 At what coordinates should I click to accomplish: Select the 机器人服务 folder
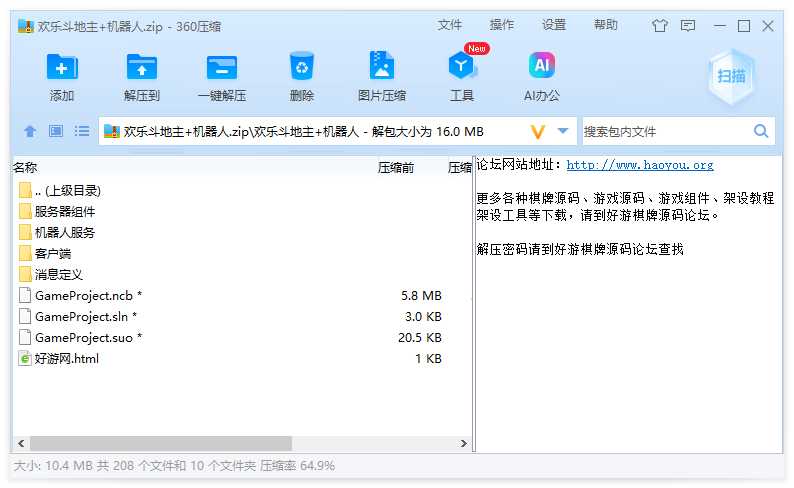pyautogui.click(x=57, y=232)
